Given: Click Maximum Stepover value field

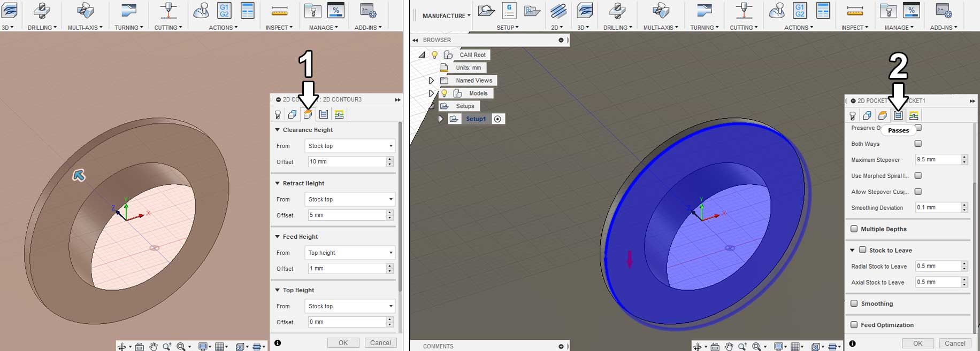Looking at the screenshot, I should (x=938, y=159).
